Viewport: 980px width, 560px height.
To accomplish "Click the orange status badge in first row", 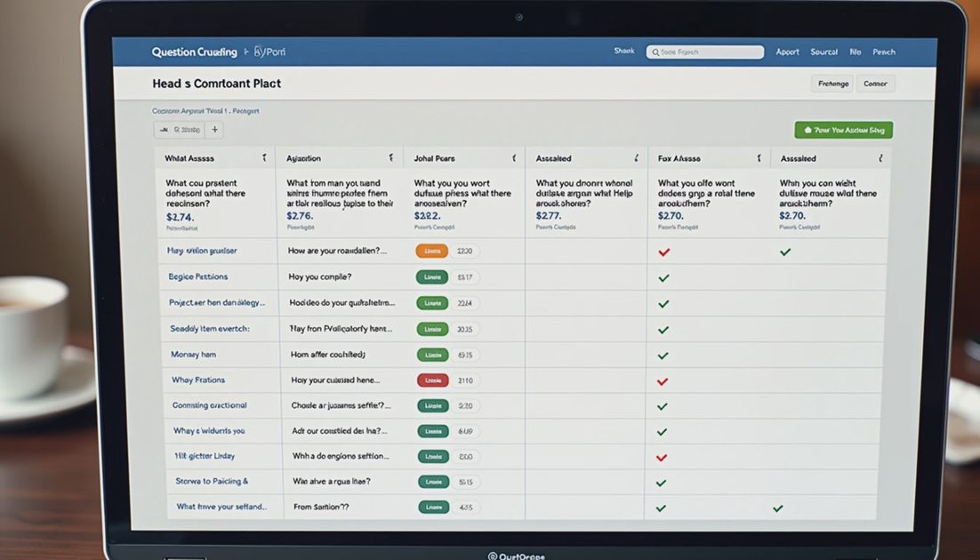I will (432, 252).
